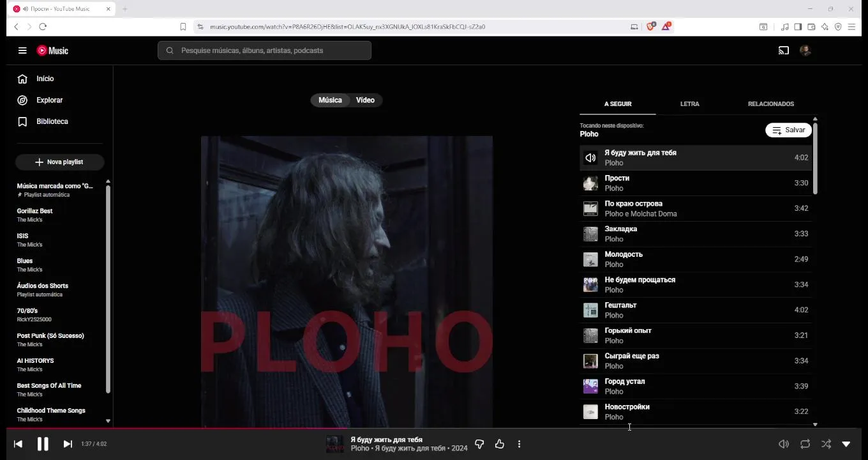This screenshot has width=868, height=460.
Task: Click the YouTube Music logo
Action: (x=52, y=50)
